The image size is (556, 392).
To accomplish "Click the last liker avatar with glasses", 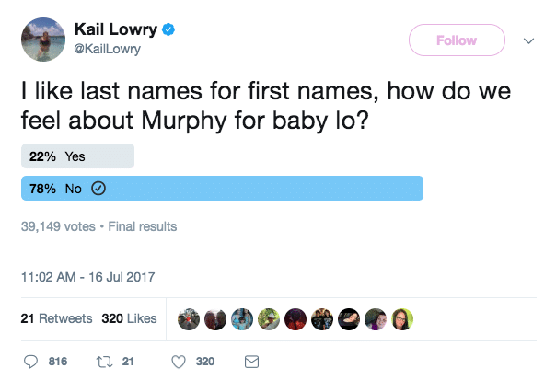I will pos(402,319).
